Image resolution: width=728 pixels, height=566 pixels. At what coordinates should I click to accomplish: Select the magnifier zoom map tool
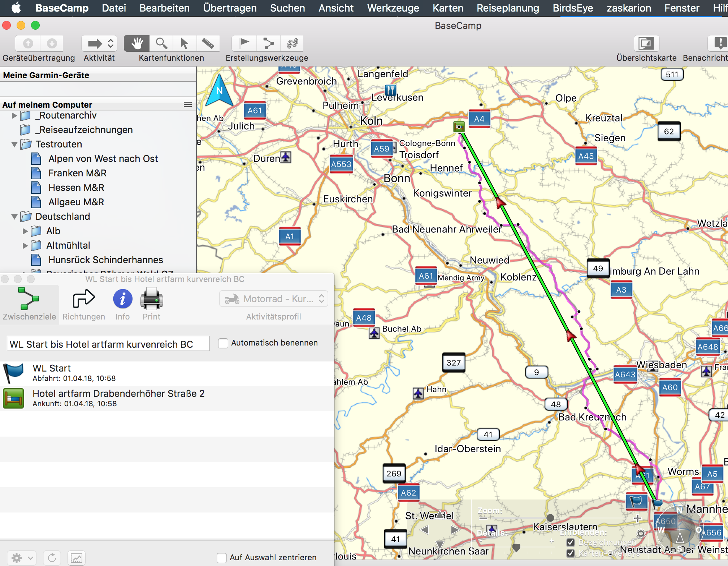(x=161, y=44)
